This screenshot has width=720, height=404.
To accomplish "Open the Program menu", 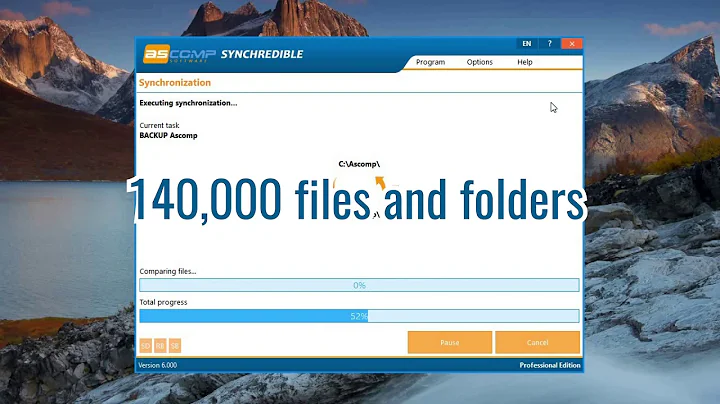I will pyautogui.click(x=430, y=62).
